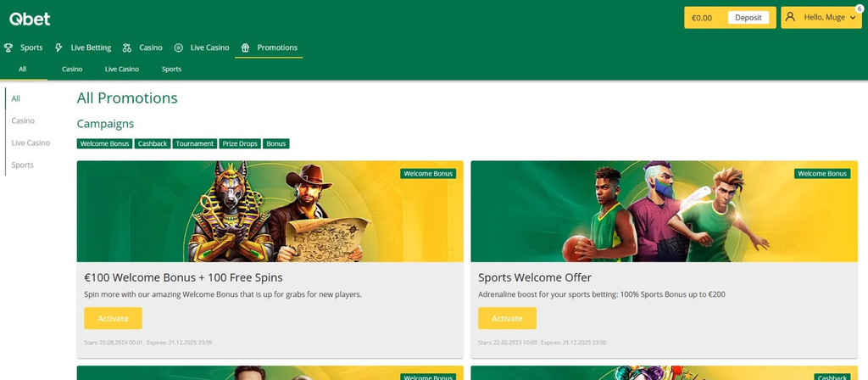Select Casino in the left sidebar
The height and width of the screenshot is (380, 868).
click(23, 120)
